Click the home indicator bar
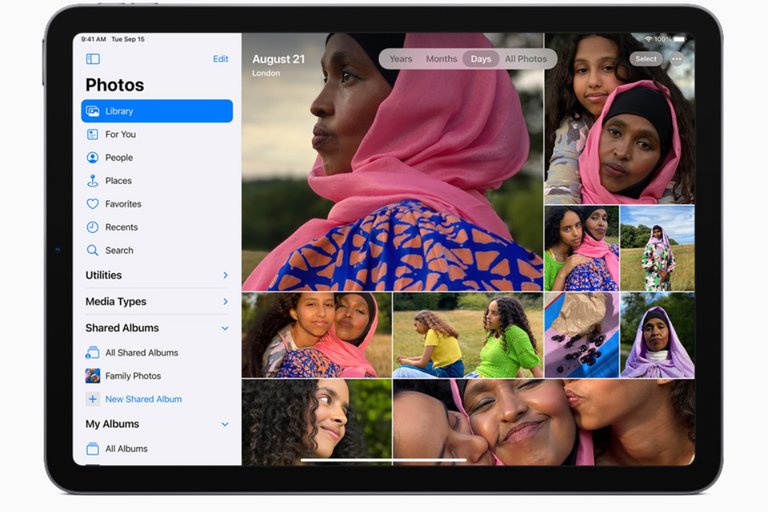The width and height of the screenshot is (768, 512). pyautogui.click(x=384, y=461)
